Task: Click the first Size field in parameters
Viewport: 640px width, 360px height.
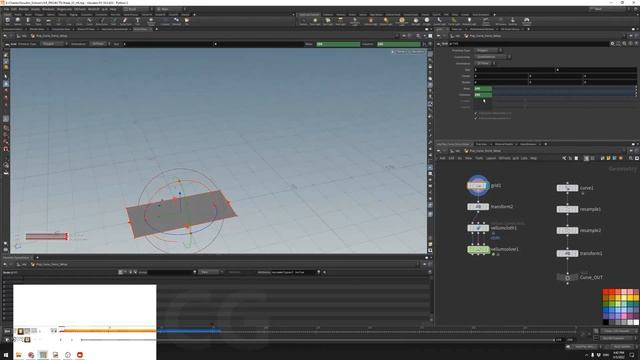Action: pos(515,70)
